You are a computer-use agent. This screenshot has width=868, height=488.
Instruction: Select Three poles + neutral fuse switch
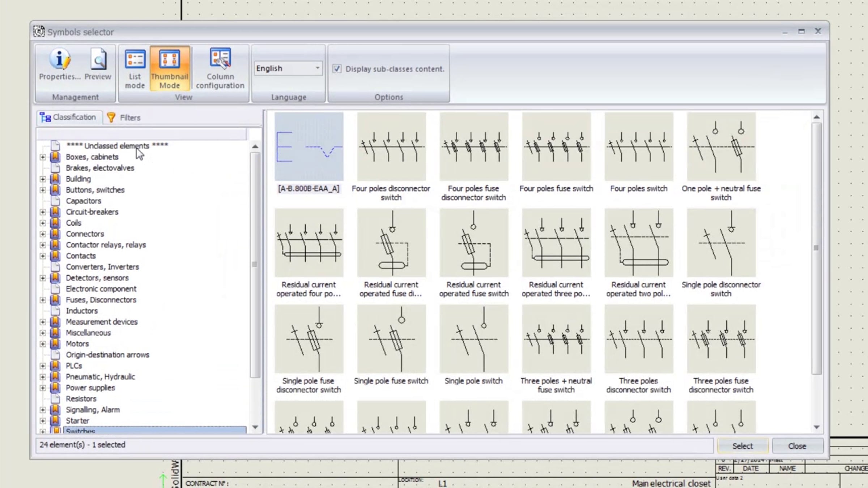(556, 339)
